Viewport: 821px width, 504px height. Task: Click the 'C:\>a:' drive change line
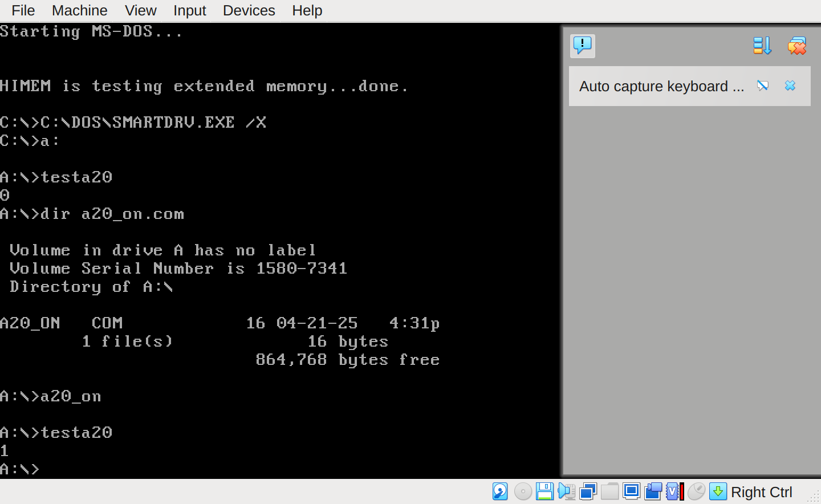pyautogui.click(x=30, y=141)
